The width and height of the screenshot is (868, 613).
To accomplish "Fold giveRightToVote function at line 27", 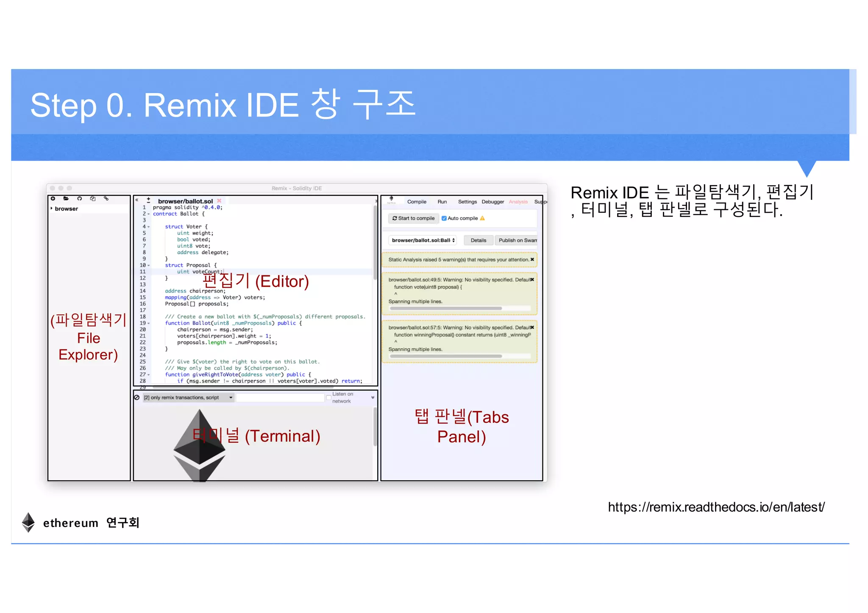I will tap(149, 374).
